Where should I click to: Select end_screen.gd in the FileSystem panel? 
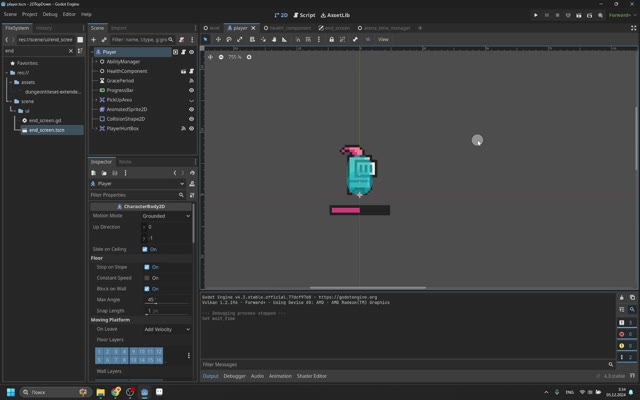45,120
